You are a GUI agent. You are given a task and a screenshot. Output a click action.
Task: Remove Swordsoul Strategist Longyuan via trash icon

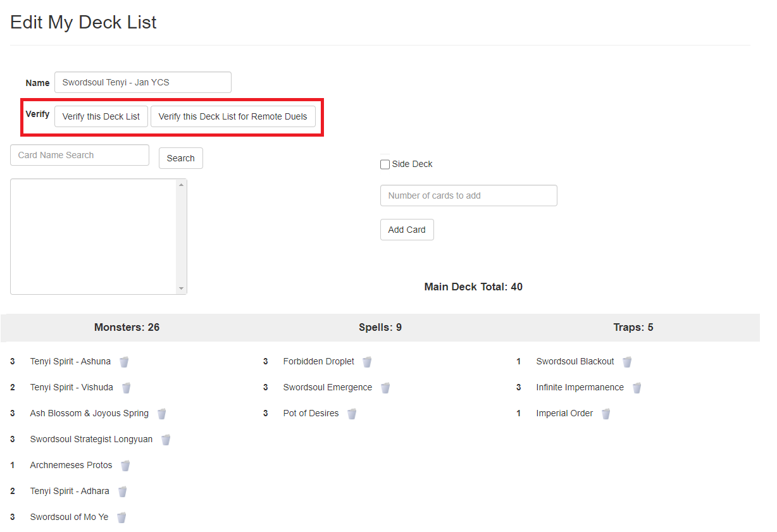click(x=166, y=440)
